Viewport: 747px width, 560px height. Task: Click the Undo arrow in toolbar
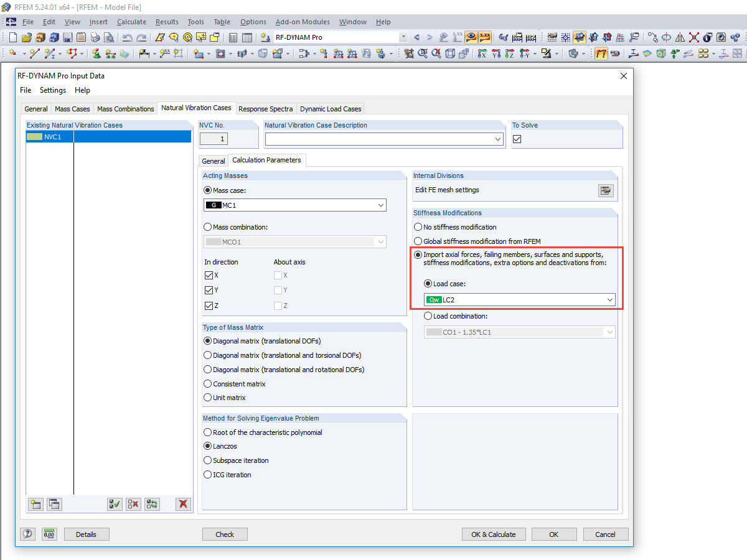point(128,37)
